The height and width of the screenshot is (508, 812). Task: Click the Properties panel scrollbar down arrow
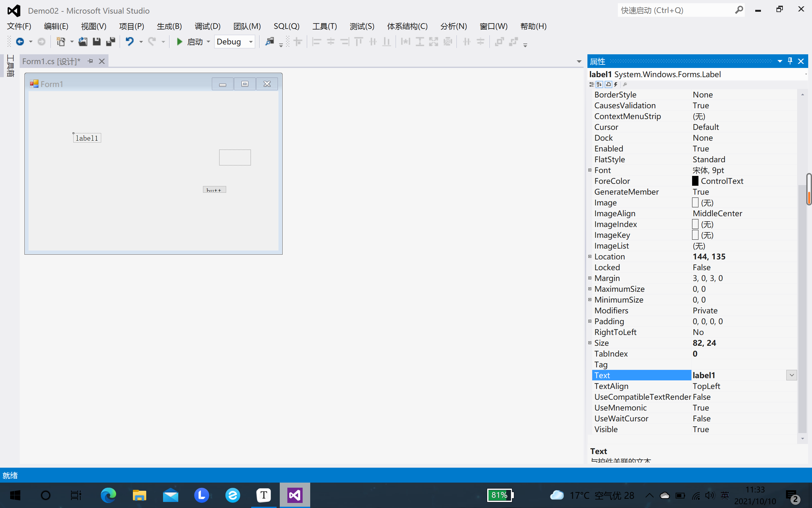802,438
